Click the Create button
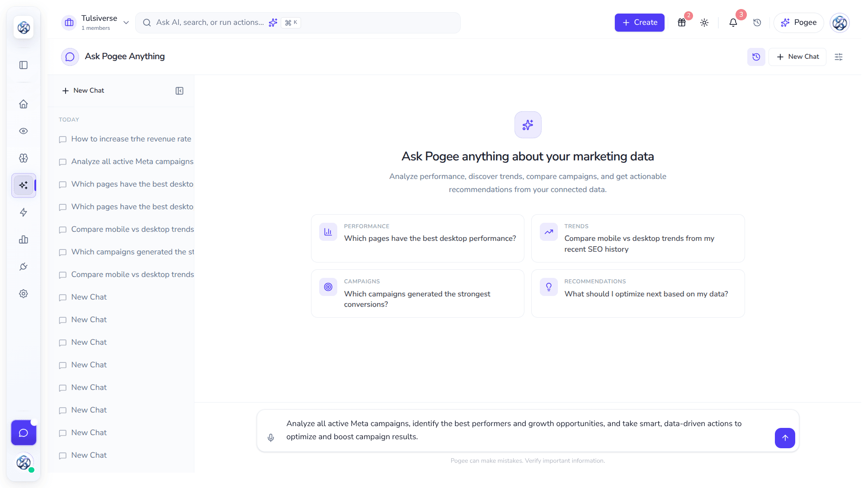Screen dimensions: 868x488 (639, 23)
